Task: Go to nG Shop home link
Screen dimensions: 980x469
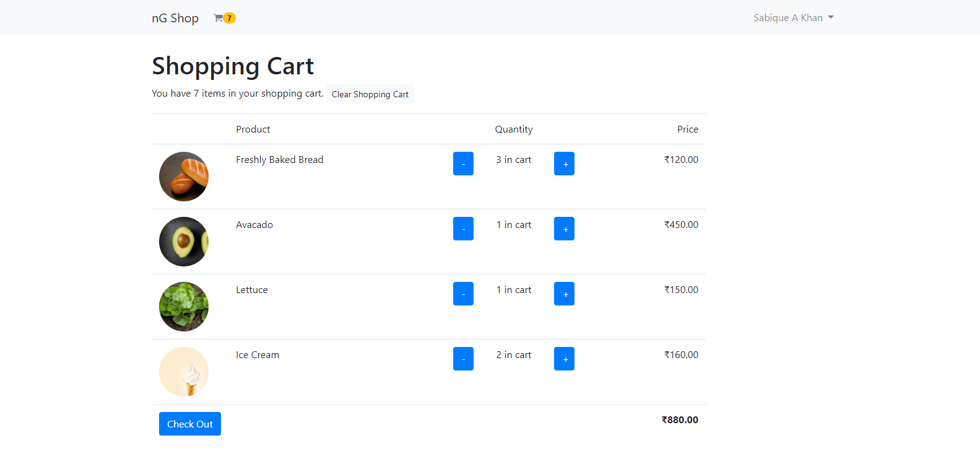Action: tap(175, 18)
